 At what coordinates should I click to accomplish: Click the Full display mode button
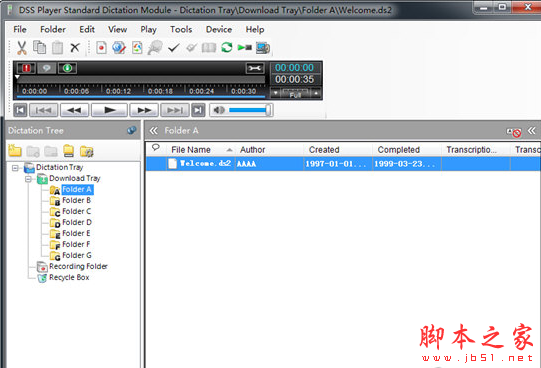click(x=296, y=93)
